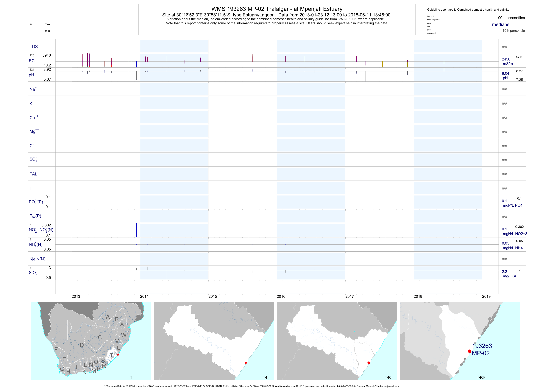Click the red dot on T4 catchment map

[x=246, y=363]
